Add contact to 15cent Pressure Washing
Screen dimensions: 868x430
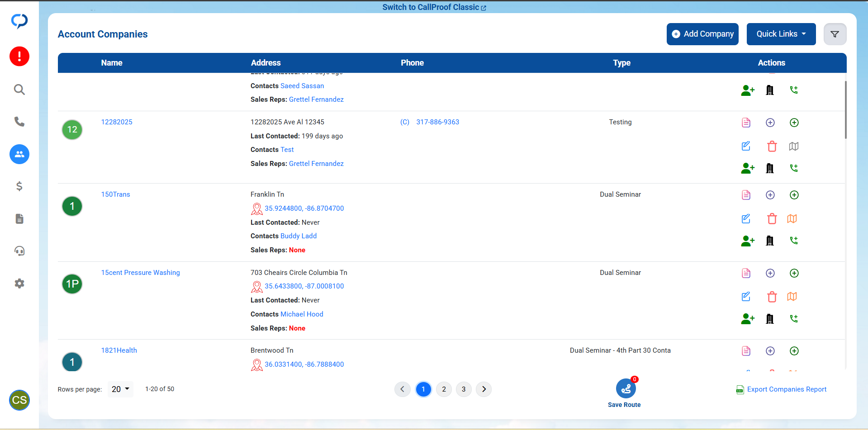(748, 319)
